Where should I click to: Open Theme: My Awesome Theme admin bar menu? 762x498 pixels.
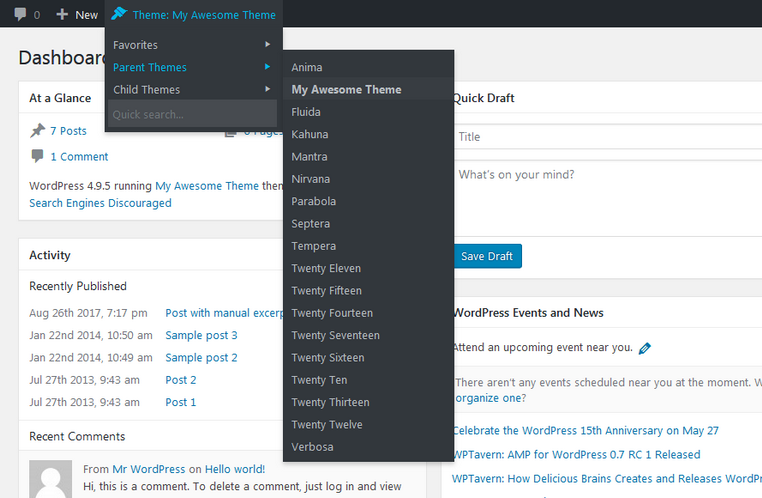click(x=194, y=15)
